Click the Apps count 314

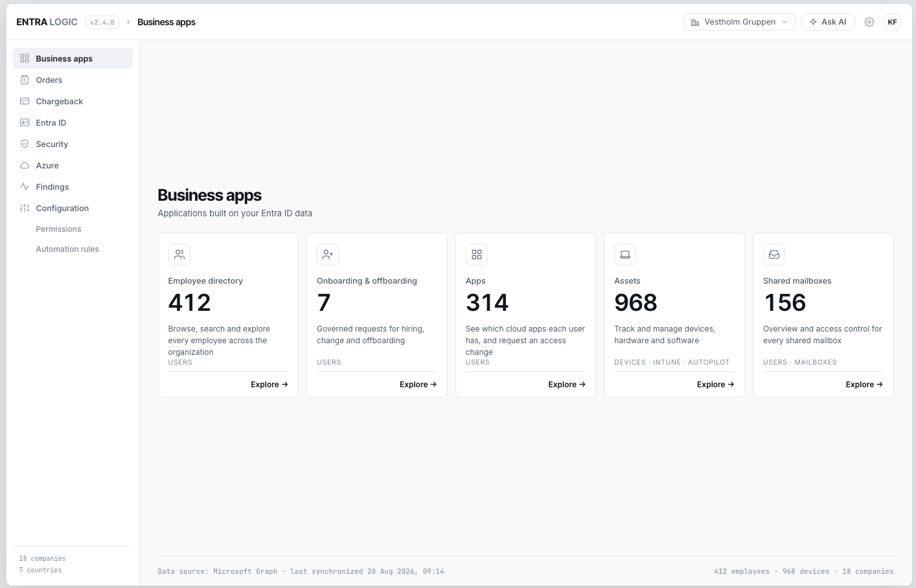tap(487, 302)
